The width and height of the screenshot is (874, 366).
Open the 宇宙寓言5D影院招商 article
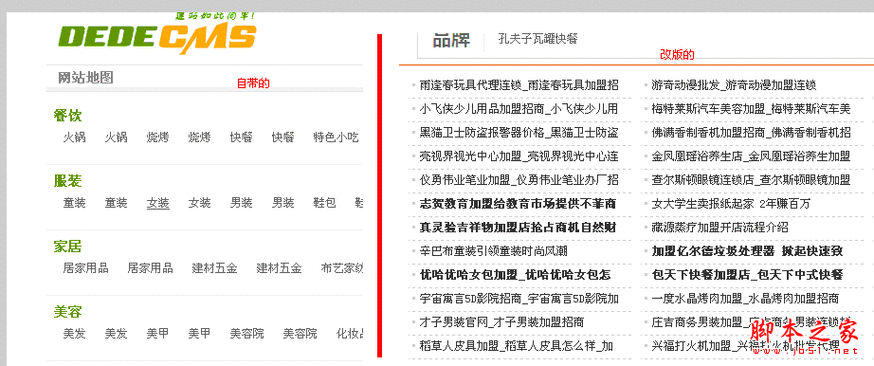tap(519, 299)
